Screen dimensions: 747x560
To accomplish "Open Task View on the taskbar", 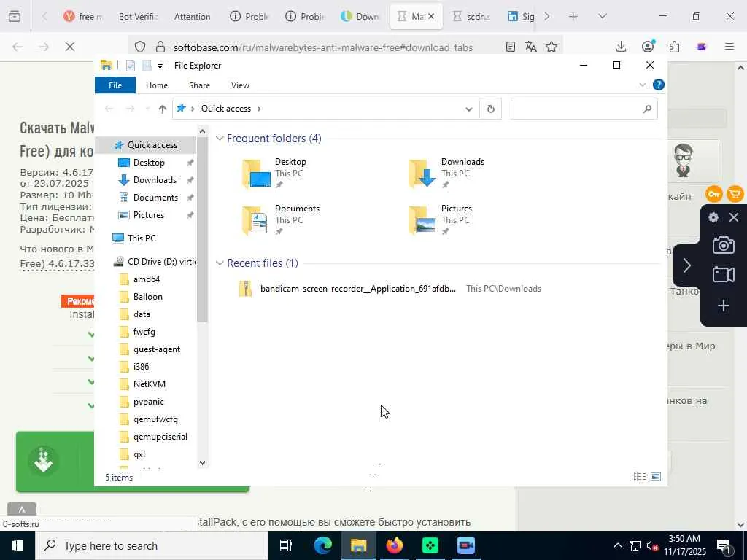I will [286, 545].
